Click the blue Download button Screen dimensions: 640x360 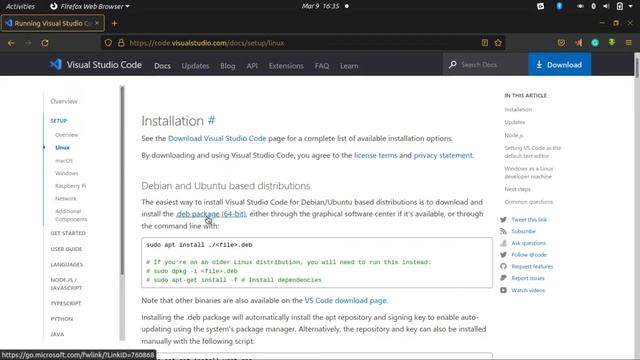tap(559, 64)
